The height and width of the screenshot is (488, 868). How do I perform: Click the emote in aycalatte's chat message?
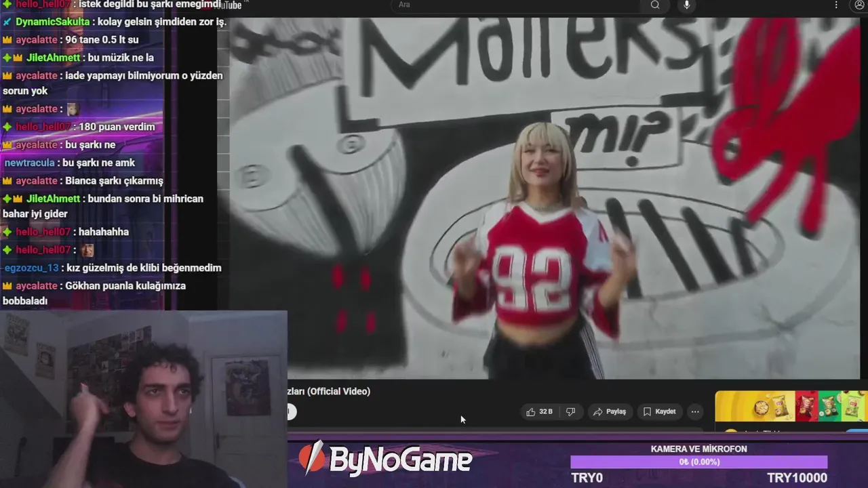point(73,109)
